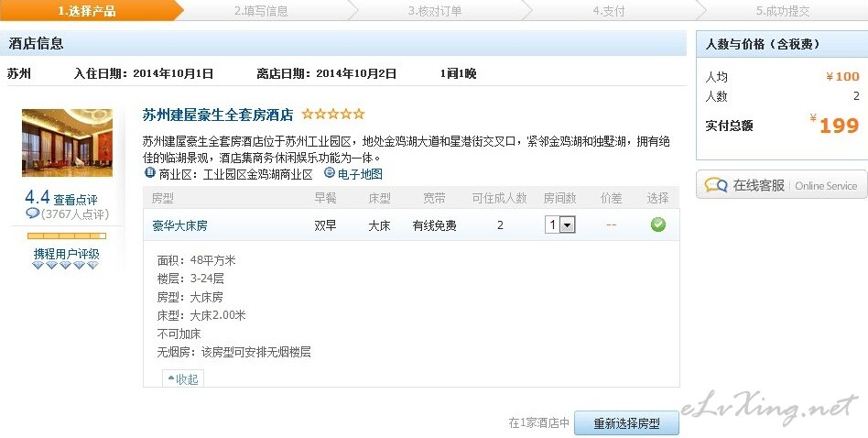
Task: Click the diamond rating icons
Action: click(65, 265)
